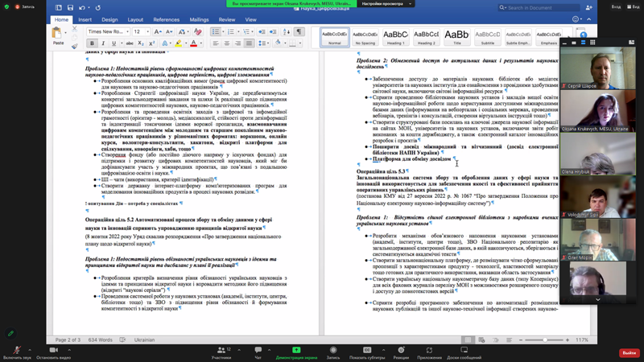644x362 pixels.
Task: Click the red Выйти button
Action: coord(629,352)
